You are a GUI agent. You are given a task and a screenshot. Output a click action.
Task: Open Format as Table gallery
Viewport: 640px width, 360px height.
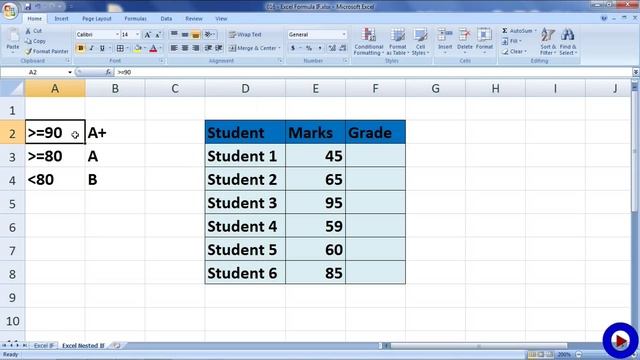398,42
